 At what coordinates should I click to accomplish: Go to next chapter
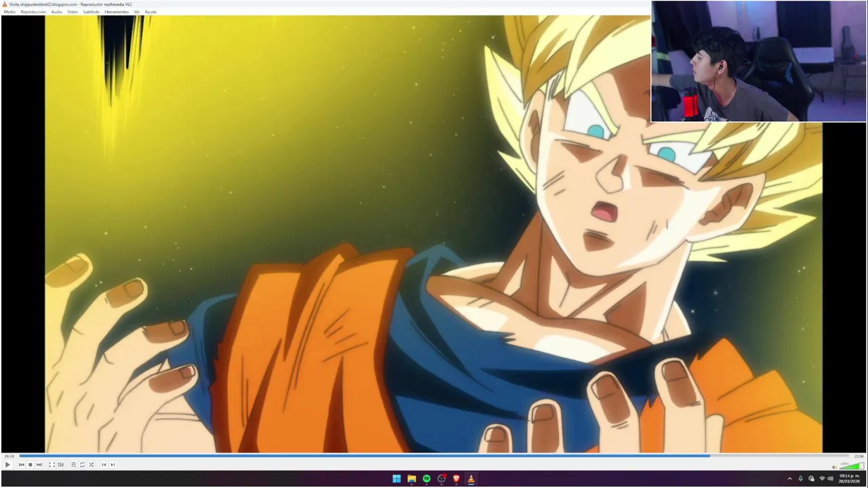(x=113, y=464)
